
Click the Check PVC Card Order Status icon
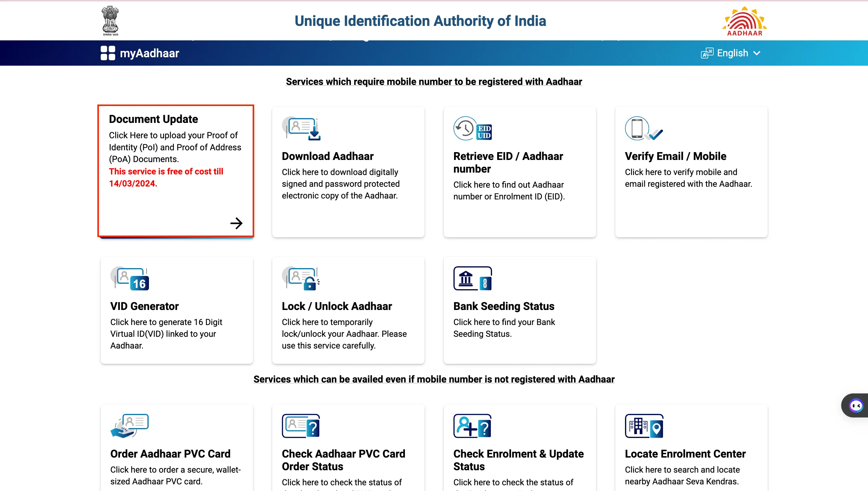coord(301,426)
